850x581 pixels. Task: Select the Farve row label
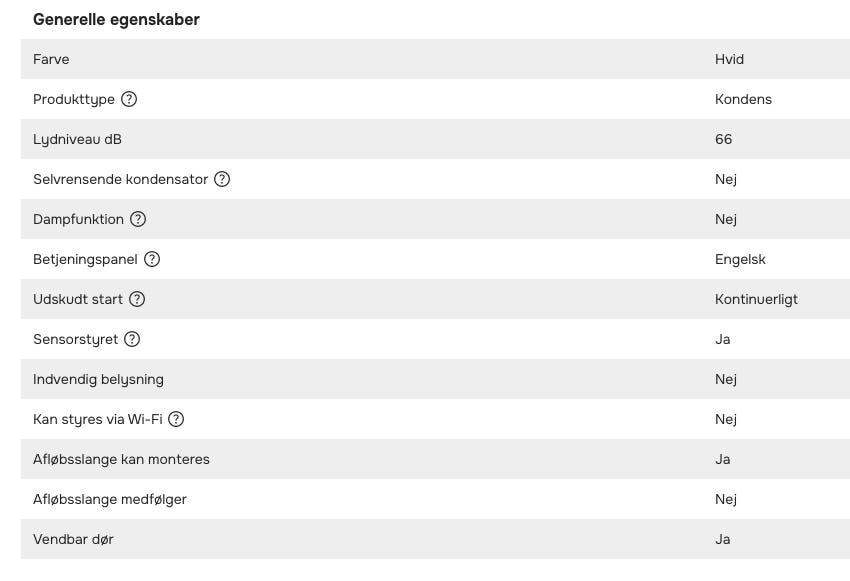(x=51, y=59)
